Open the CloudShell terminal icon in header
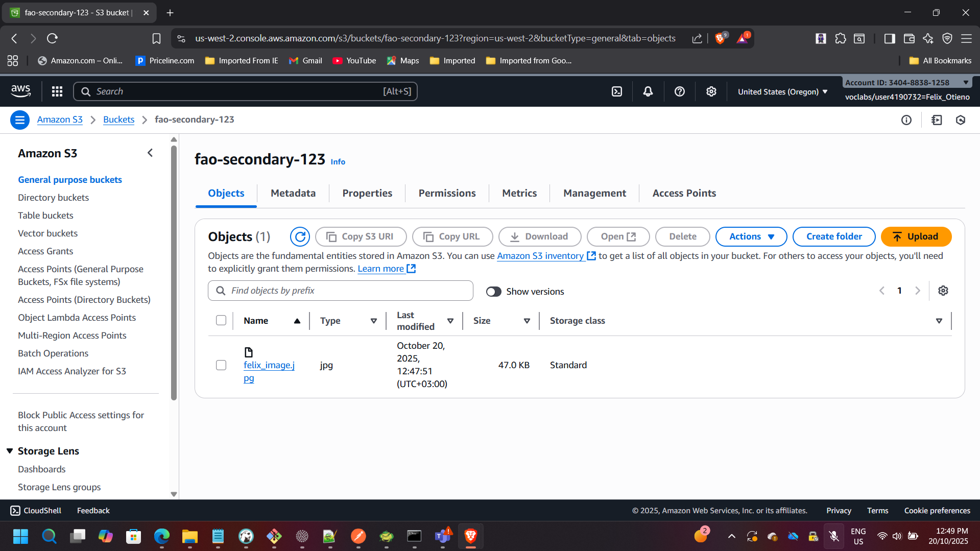Screen dimensions: 980x551 [617, 91]
